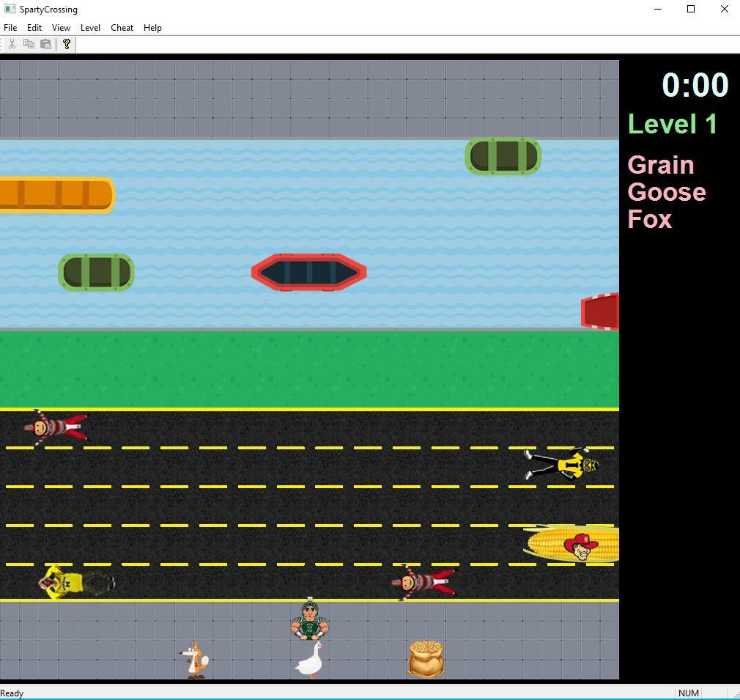Viewport: 740px width, 700px height.
Task: Click the About question-mark toolbar icon
Action: (67, 45)
